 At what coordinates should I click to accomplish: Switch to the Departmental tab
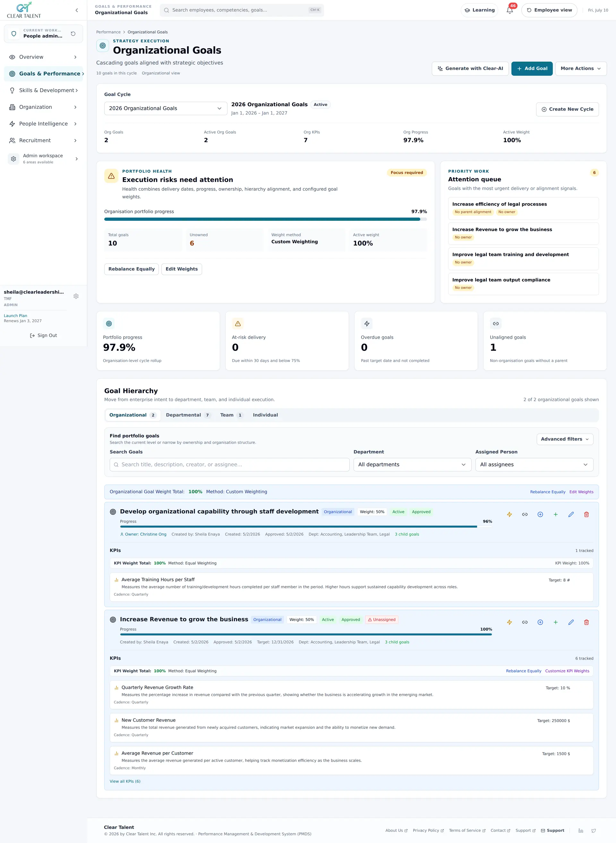[x=188, y=415]
